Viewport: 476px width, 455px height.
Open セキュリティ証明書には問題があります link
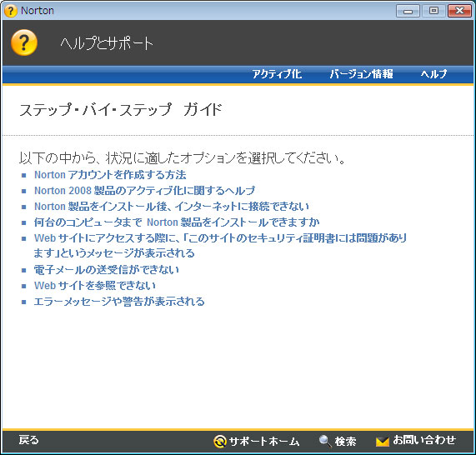coord(220,246)
